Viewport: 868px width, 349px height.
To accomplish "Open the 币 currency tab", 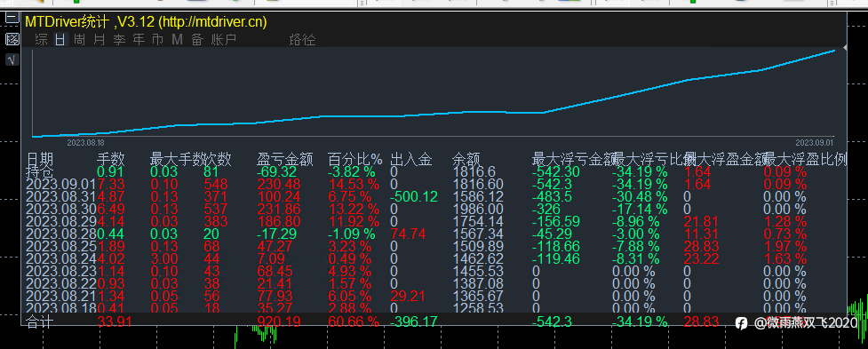I will [x=158, y=40].
